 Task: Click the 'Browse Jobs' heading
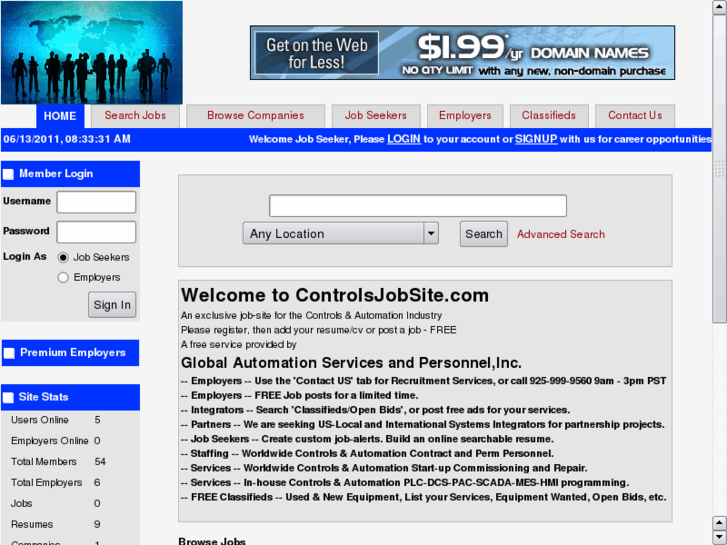[212, 540]
